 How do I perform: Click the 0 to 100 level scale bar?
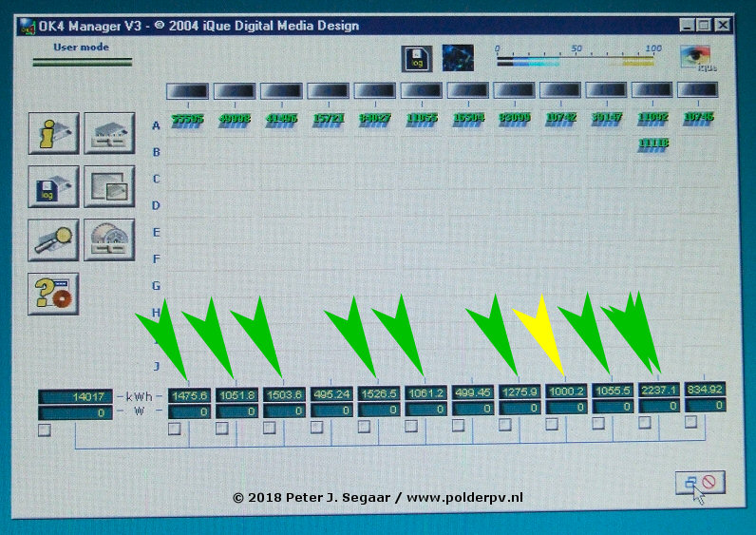[576, 62]
